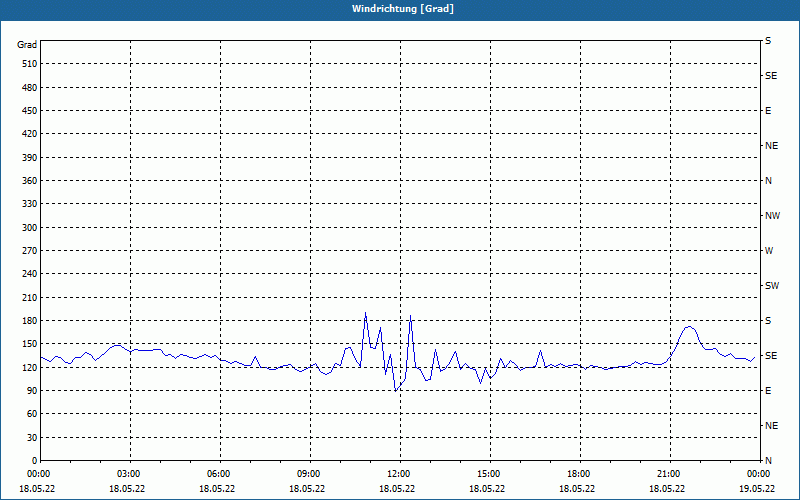Image resolution: width=800 pixels, height=500 pixels.
Task: Click the 21:00 time label
Action: [670, 474]
